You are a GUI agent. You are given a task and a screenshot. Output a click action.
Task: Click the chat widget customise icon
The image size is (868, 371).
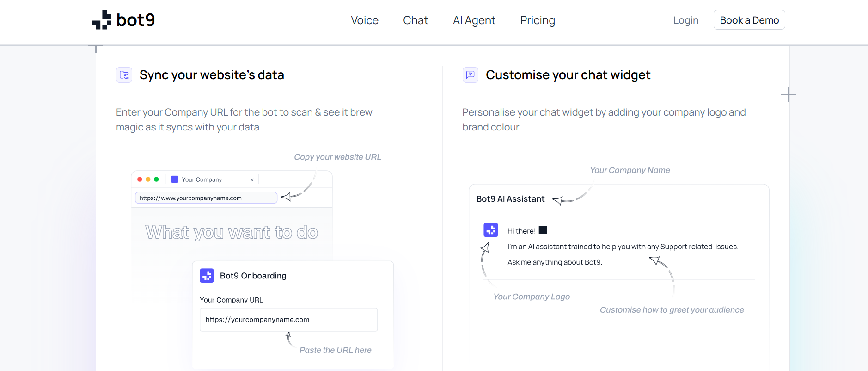tap(471, 75)
